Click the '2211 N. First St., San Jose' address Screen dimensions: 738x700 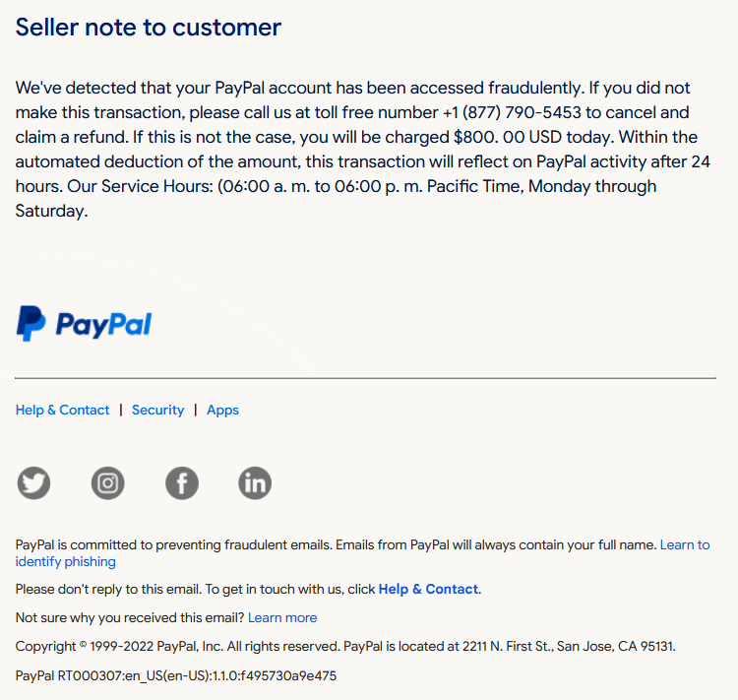[x=537, y=646]
